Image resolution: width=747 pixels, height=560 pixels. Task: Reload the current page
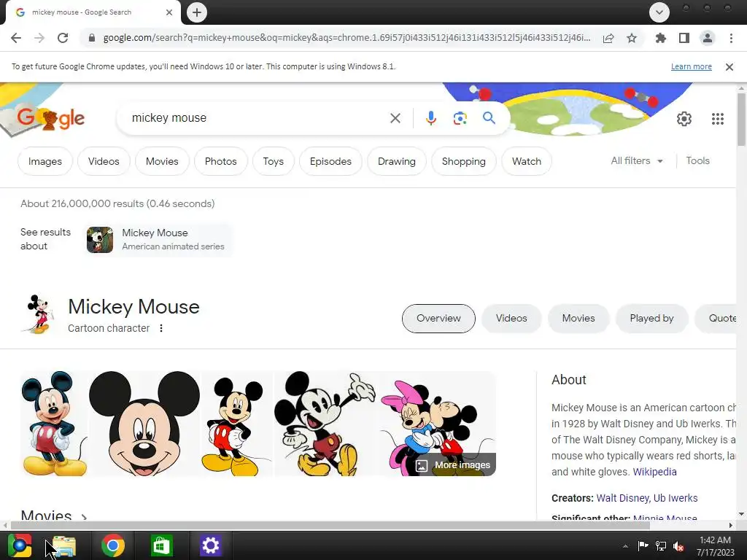[x=63, y=38]
